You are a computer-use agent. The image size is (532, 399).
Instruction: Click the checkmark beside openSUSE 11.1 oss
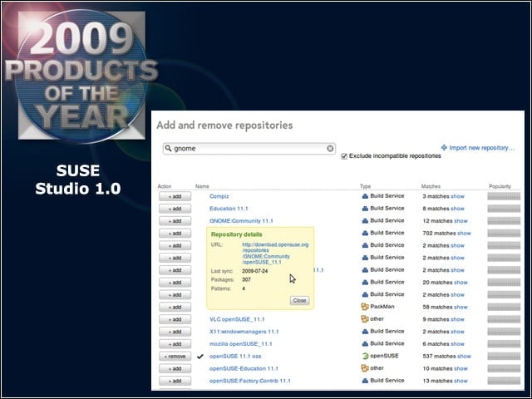click(x=200, y=357)
